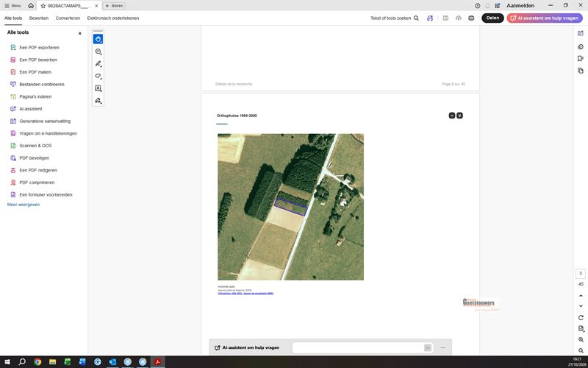Click the orthophoto aerial image

290,207
